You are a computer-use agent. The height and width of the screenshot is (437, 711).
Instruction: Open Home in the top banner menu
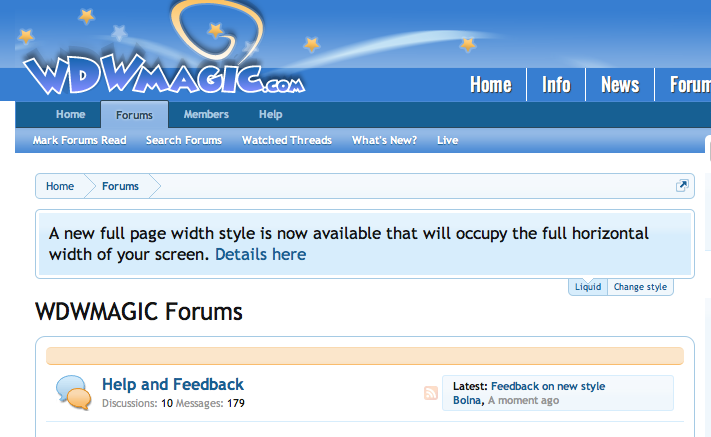click(490, 85)
